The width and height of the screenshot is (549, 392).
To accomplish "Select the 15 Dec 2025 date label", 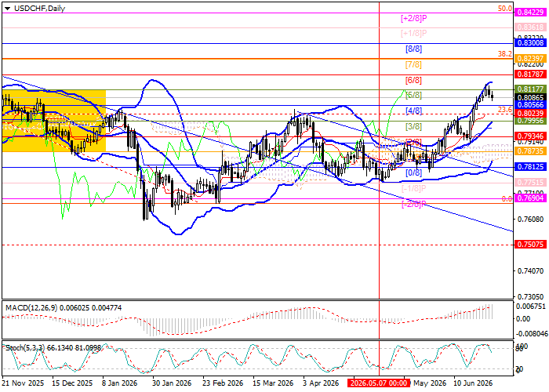I will coord(72,383).
